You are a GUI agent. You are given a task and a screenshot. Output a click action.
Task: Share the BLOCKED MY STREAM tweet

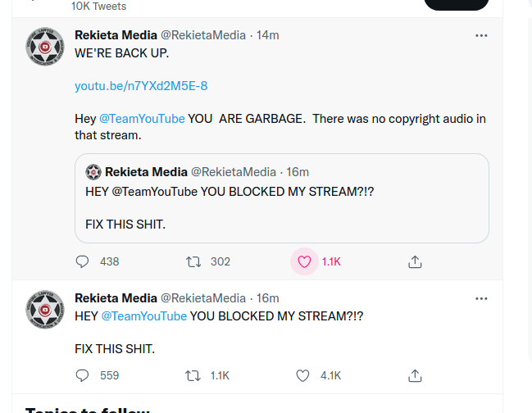(x=415, y=375)
